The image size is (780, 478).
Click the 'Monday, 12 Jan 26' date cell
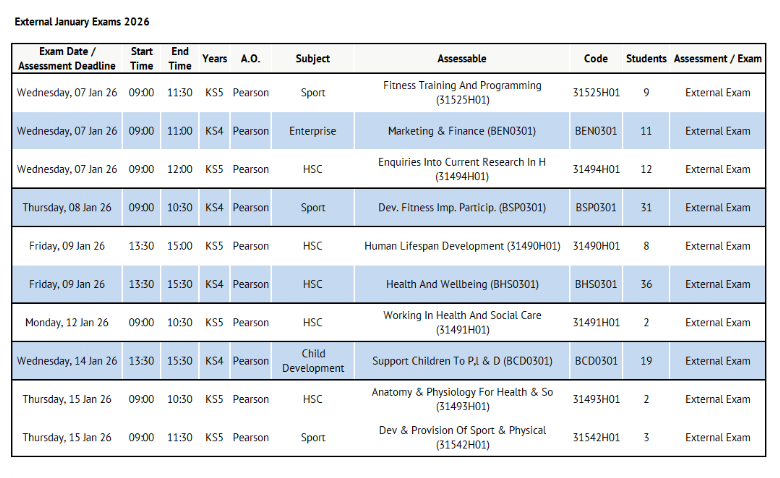67,323
